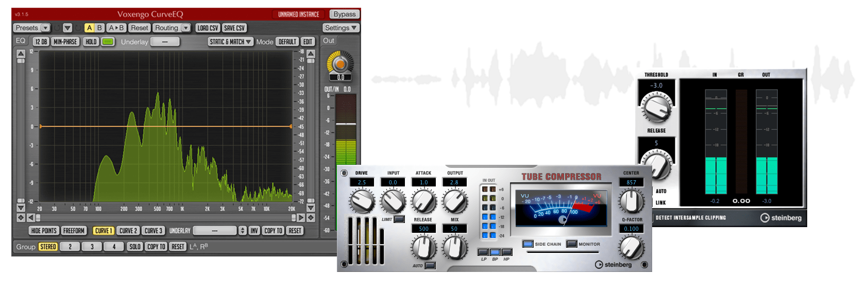Select group 4
The height and width of the screenshot is (291, 868).
pyautogui.click(x=114, y=247)
